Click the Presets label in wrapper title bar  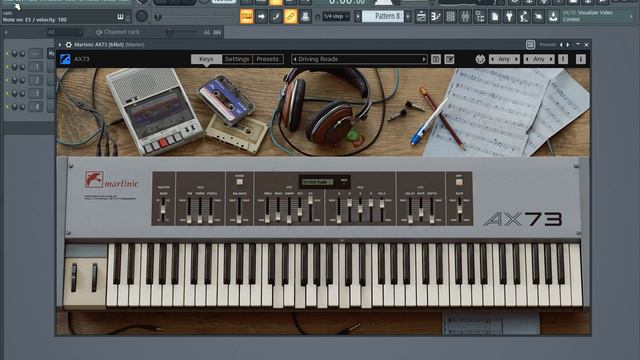548,44
